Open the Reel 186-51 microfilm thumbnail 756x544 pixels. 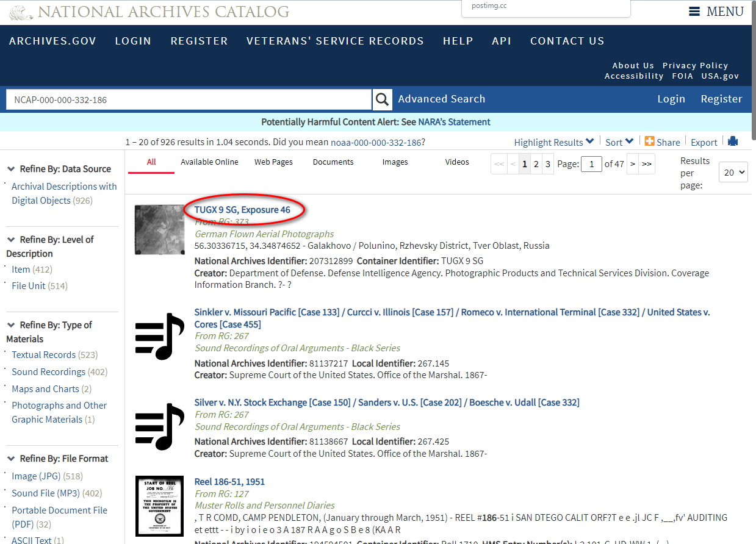click(x=159, y=506)
